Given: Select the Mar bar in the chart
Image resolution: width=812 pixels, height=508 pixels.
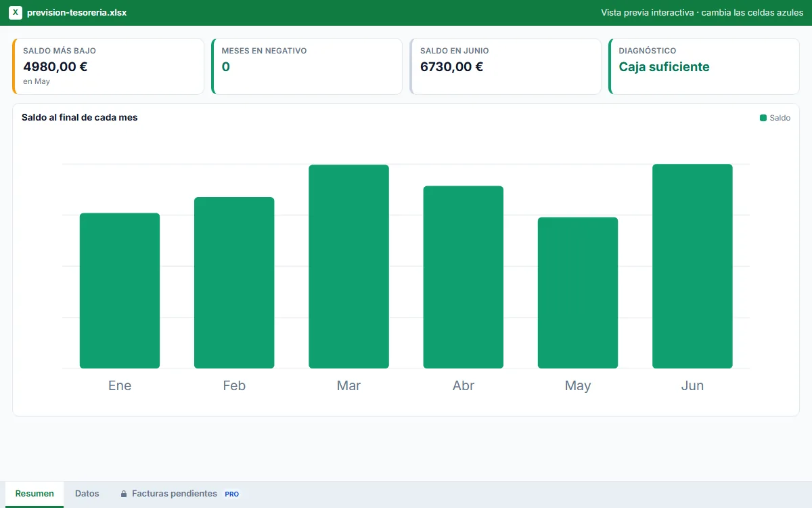Looking at the screenshot, I should pos(348,267).
